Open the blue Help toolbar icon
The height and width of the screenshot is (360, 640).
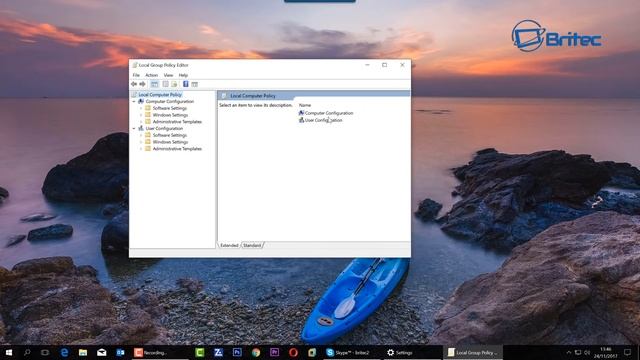(186, 84)
